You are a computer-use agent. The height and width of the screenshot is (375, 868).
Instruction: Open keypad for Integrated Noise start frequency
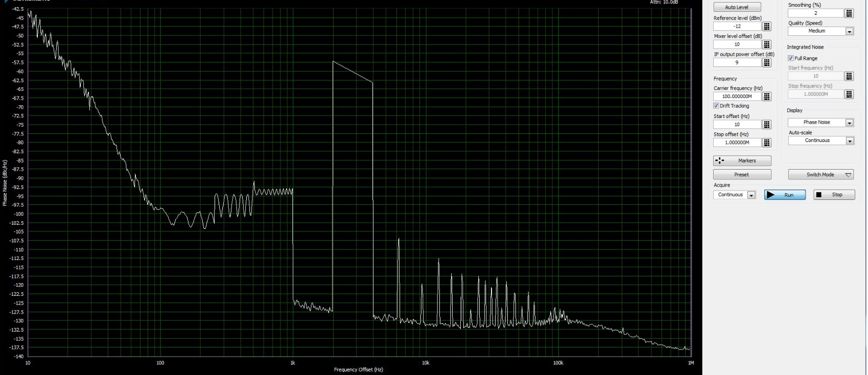849,76
